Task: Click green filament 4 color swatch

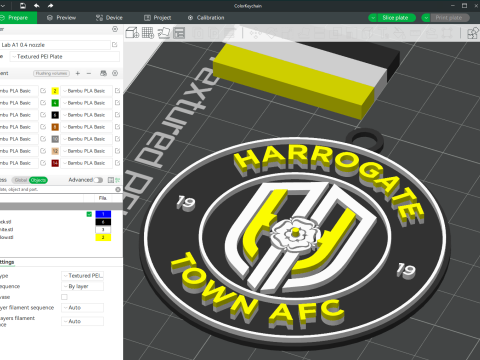Action: 55,103
